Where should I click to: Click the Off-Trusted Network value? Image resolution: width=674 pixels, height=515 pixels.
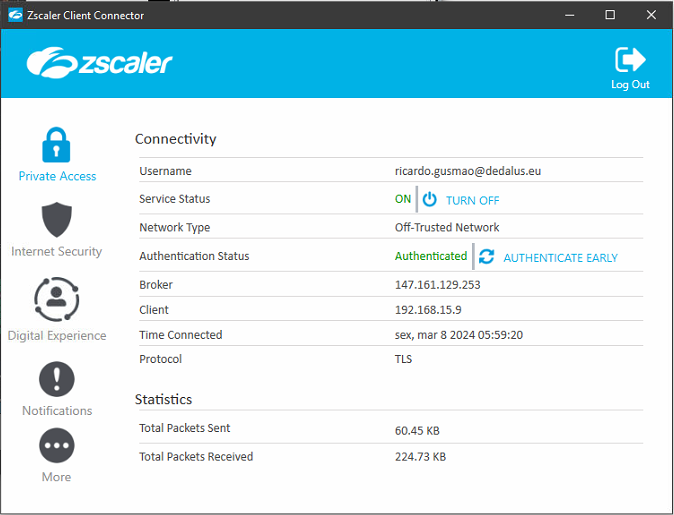[x=447, y=227]
